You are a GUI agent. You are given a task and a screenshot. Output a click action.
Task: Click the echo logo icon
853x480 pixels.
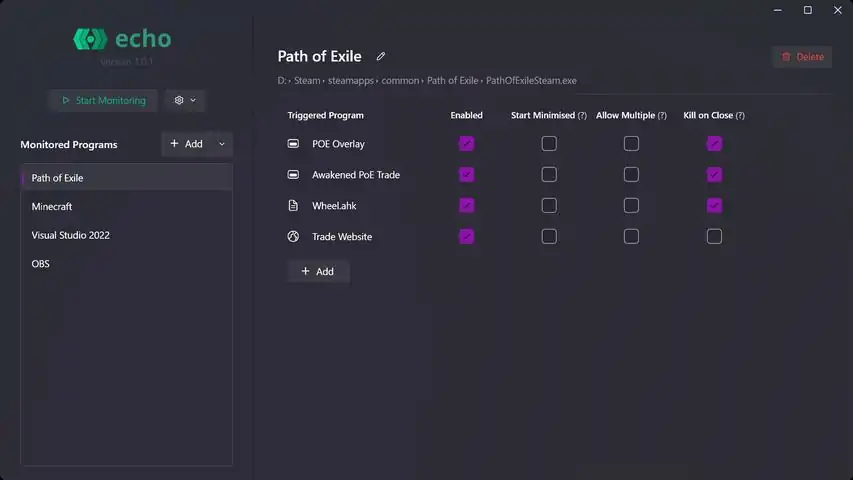click(x=89, y=40)
